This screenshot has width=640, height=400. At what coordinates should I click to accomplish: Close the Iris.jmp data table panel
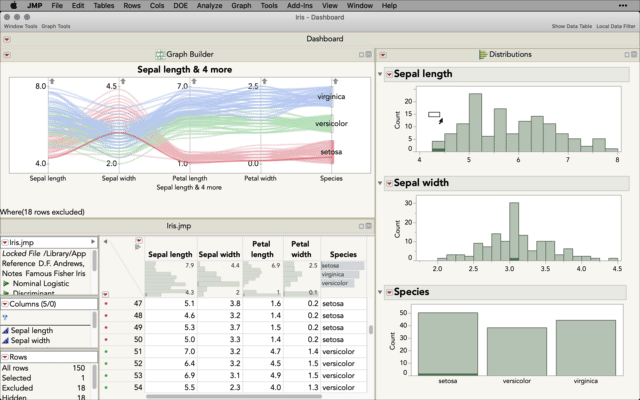369,226
